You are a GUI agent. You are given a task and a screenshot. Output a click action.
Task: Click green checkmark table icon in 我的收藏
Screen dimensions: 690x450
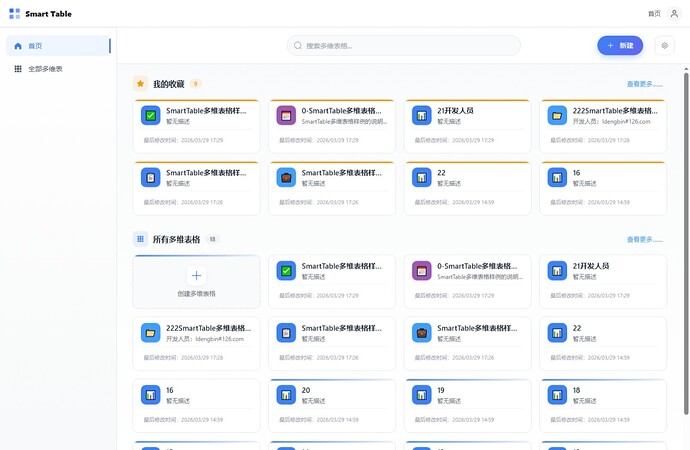(x=150, y=116)
